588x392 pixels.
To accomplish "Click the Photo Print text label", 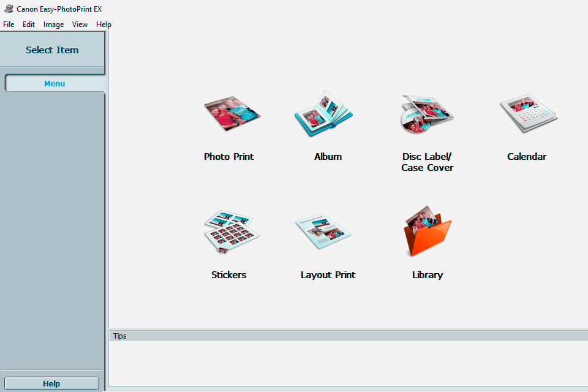I will coord(228,156).
